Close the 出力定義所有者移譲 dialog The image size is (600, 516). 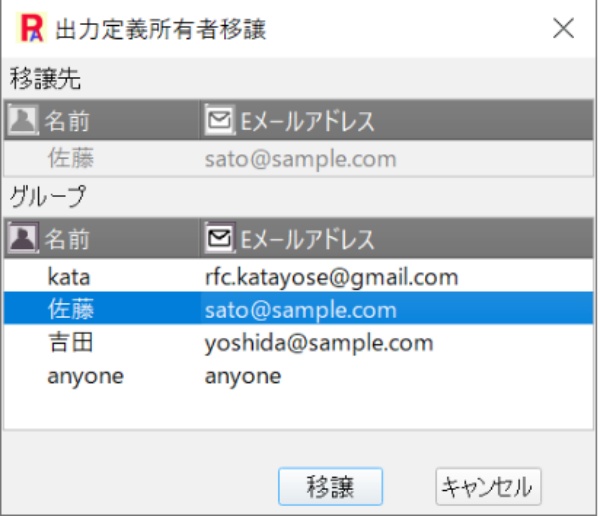(x=563, y=29)
